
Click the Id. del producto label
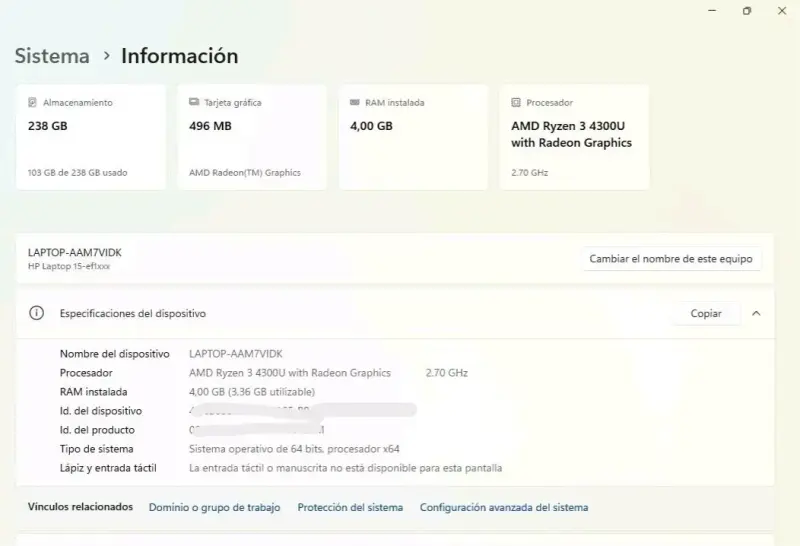pyautogui.click(x=97, y=430)
